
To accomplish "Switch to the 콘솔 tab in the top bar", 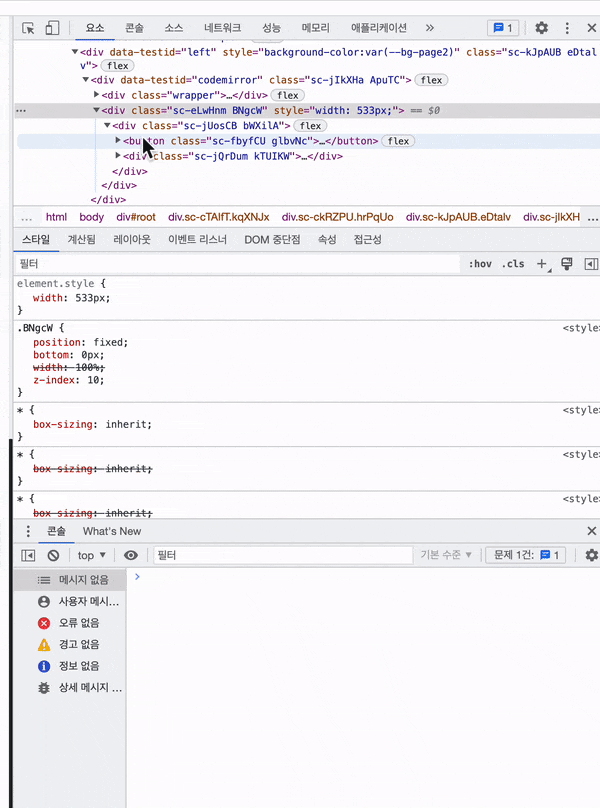I will click(x=135, y=28).
